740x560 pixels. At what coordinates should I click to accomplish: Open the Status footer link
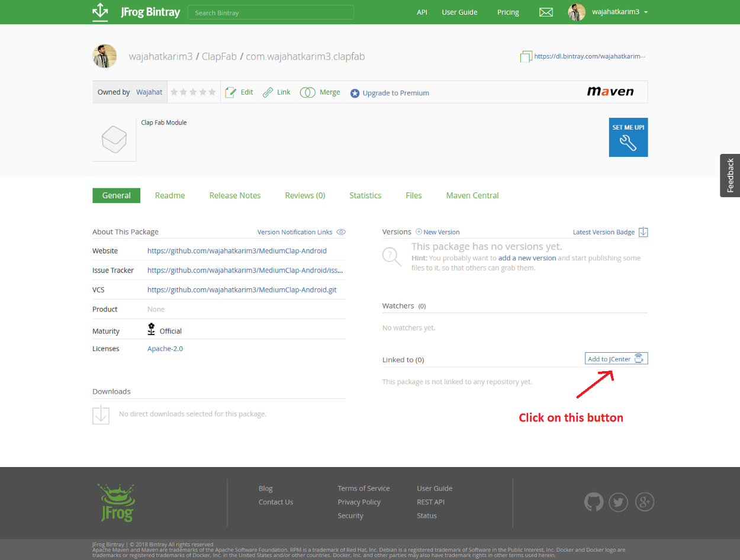(x=427, y=516)
